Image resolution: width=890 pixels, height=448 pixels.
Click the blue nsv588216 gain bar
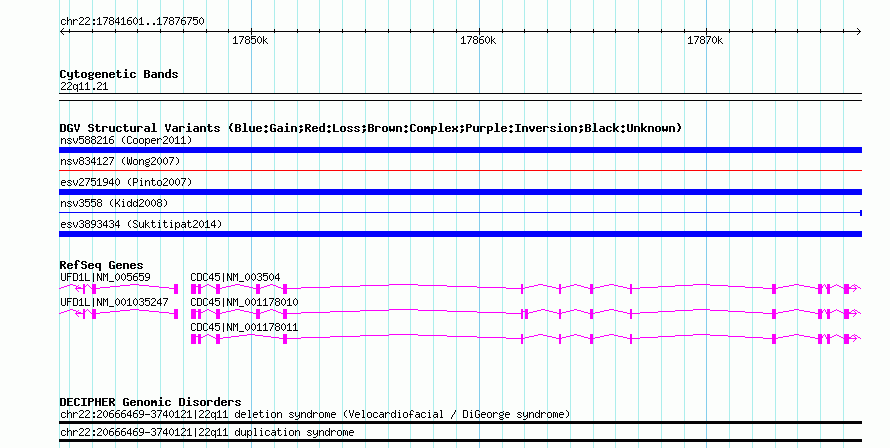(460, 150)
